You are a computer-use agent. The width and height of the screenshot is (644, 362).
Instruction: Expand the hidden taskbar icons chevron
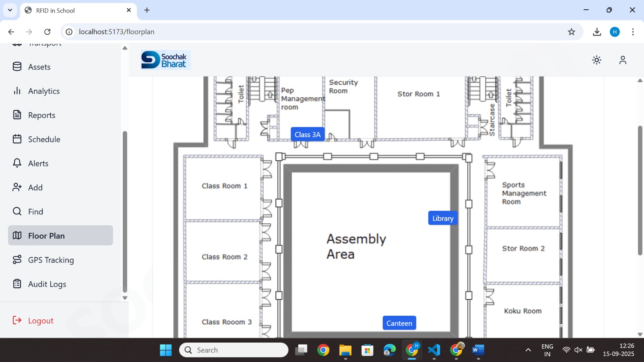(527, 350)
